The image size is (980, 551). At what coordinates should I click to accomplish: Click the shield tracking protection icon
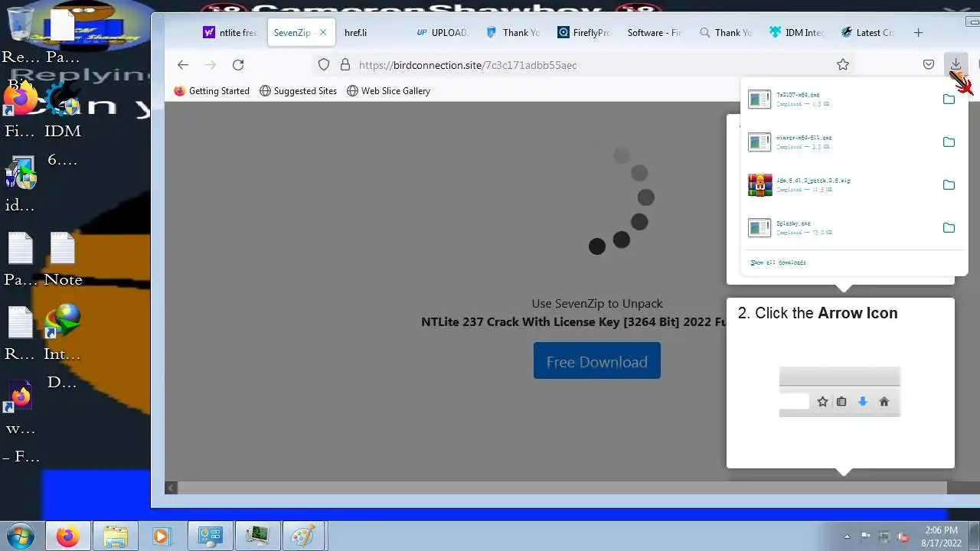point(324,65)
